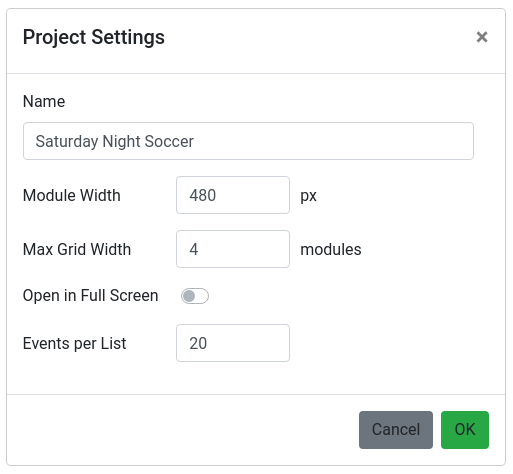Click the Name label
This screenshot has width=513, height=474.
click(44, 101)
